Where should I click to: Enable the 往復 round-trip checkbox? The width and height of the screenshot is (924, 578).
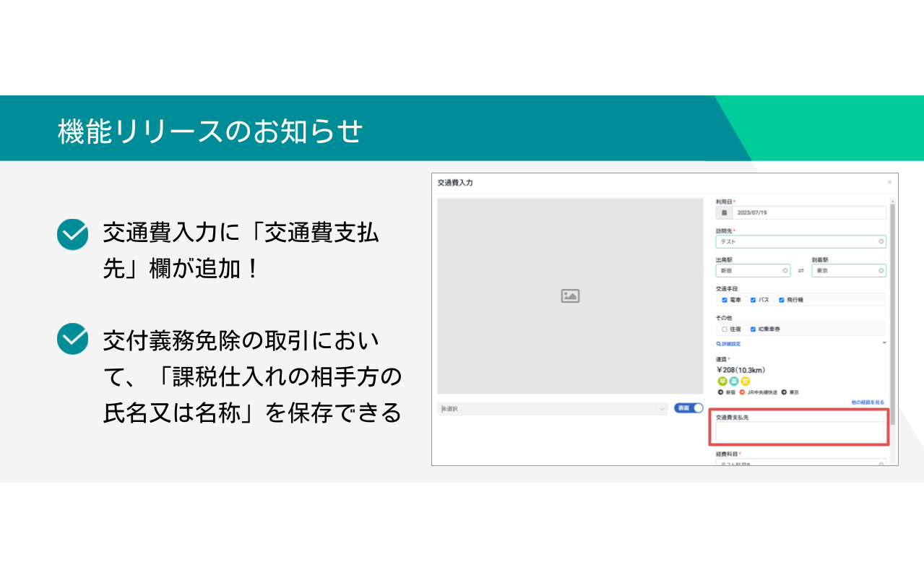pyautogui.click(x=725, y=329)
